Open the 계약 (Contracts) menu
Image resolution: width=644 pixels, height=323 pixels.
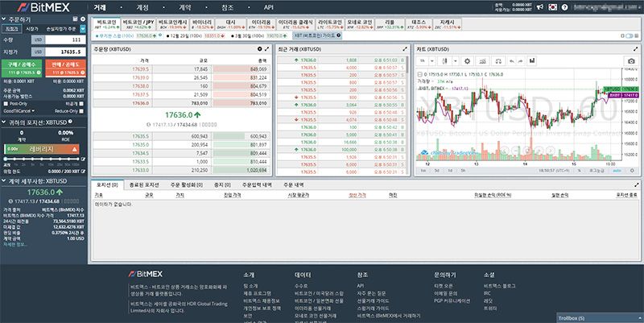185,7
